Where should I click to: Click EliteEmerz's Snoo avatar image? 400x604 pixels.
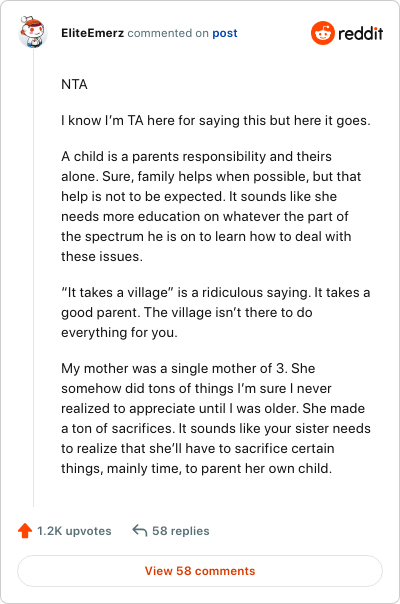pyautogui.click(x=33, y=32)
